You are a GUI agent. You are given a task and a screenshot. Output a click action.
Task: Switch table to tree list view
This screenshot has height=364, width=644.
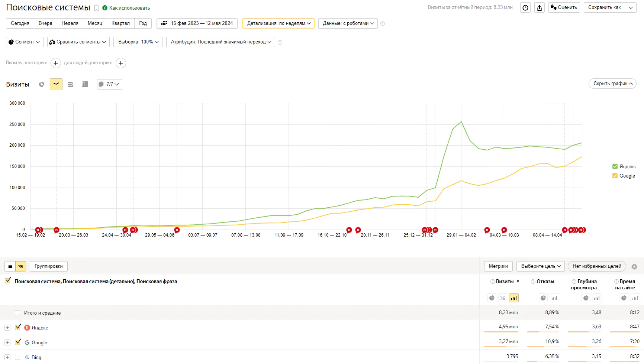pyautogui.click(x=21, y=266)
